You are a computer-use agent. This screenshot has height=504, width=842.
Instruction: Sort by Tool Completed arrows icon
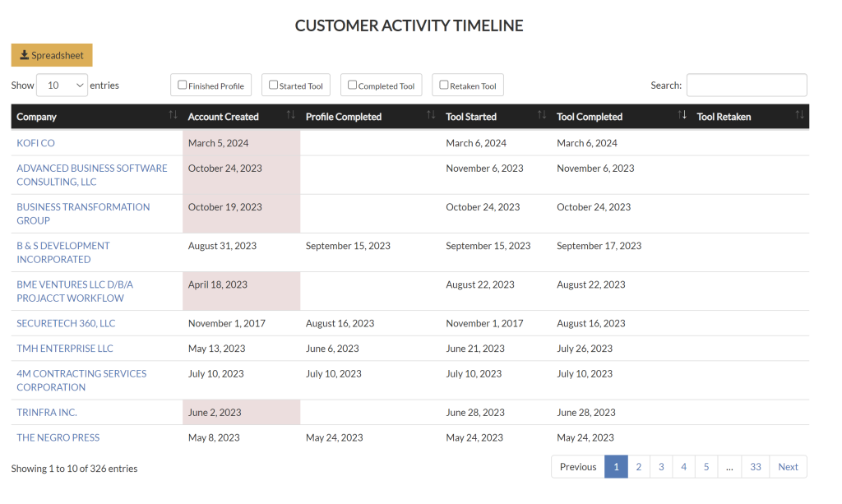click(x=682, y=116)
